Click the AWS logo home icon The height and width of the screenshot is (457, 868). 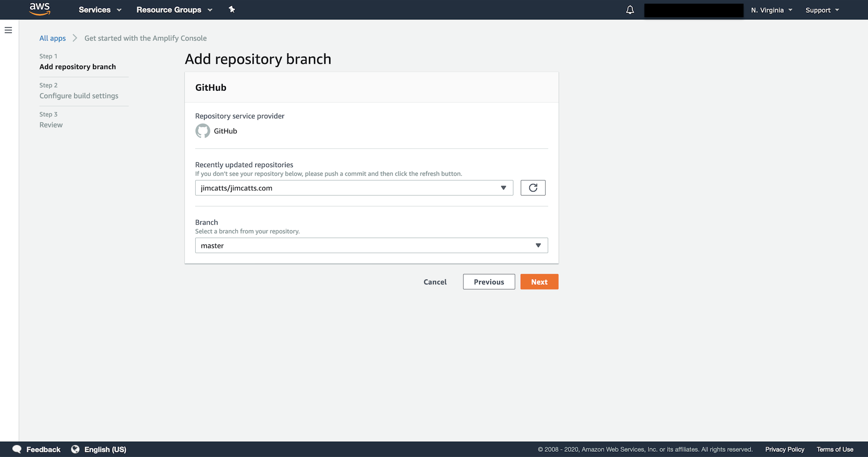39,9
